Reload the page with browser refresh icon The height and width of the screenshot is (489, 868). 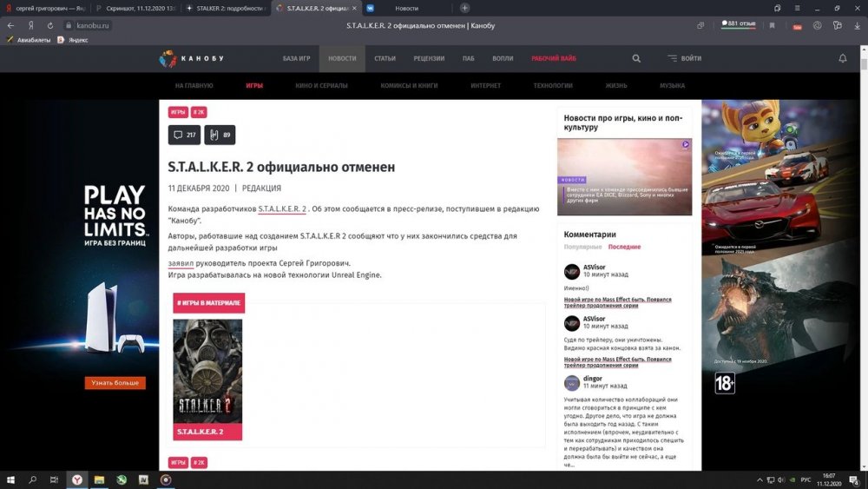tap(49, 25)
